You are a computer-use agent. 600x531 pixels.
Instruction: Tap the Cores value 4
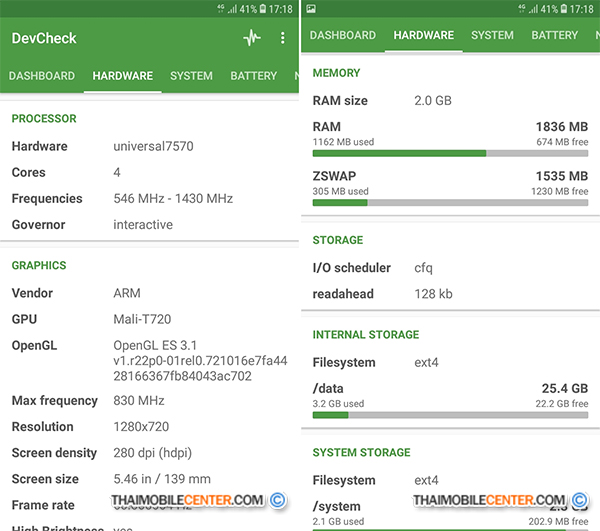pos(117,172)
